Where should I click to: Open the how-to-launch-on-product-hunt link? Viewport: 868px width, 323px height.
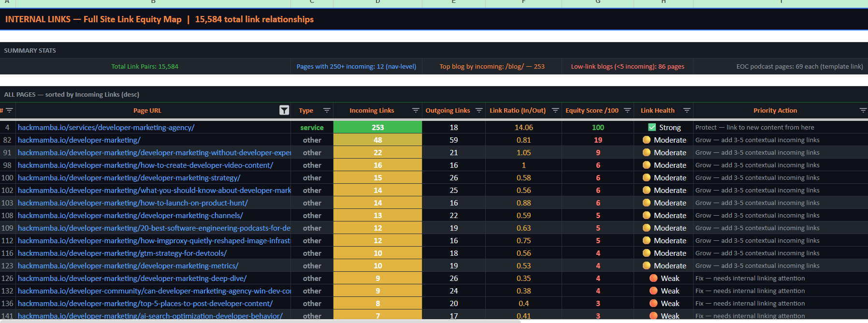click(133, 203)
